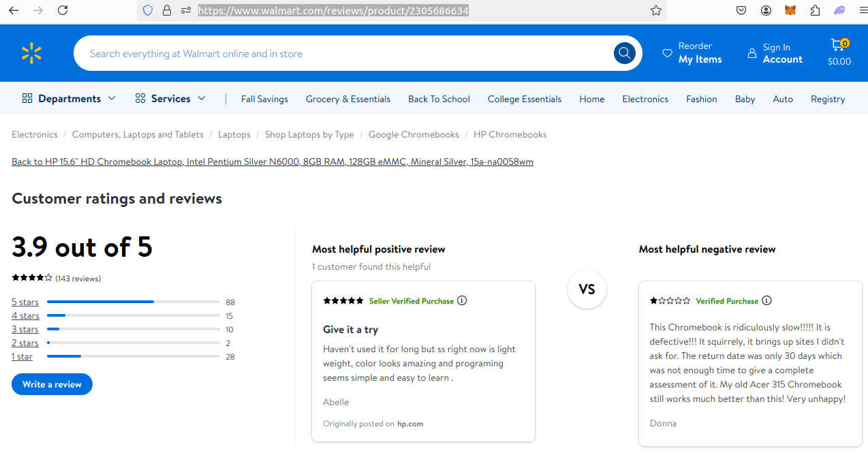Viewport: 868px width, 455px height.
Task: Open the Auto nav item
Action: click(x=783, y=99)
